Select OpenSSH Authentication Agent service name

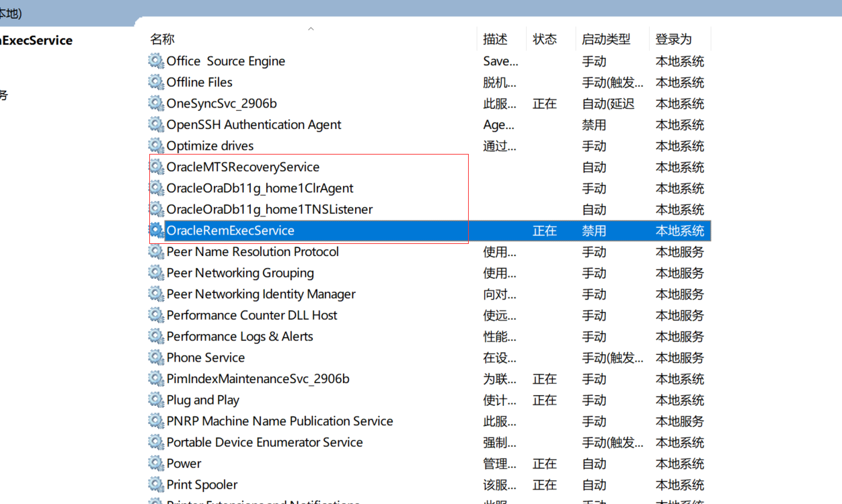254,125
